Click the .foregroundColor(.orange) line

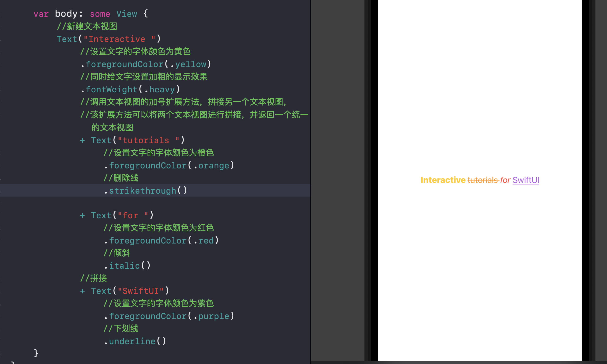[169, 165]
